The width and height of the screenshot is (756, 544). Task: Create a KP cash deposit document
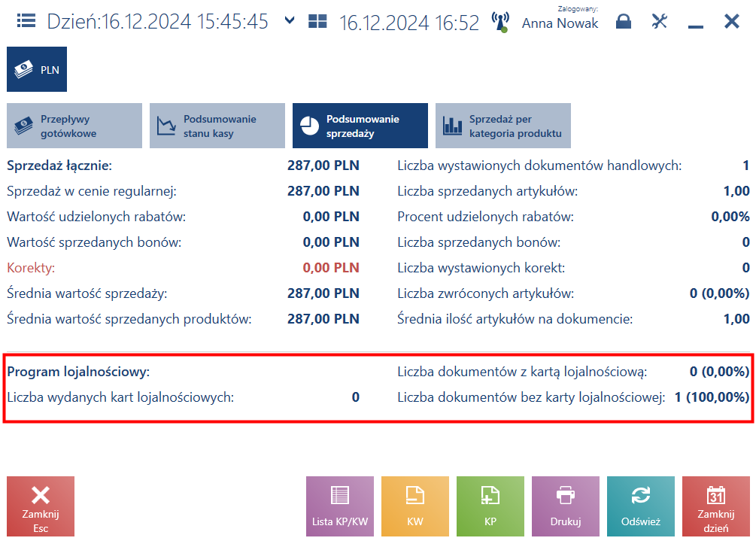pyautogui.click(x=490, y=506)
